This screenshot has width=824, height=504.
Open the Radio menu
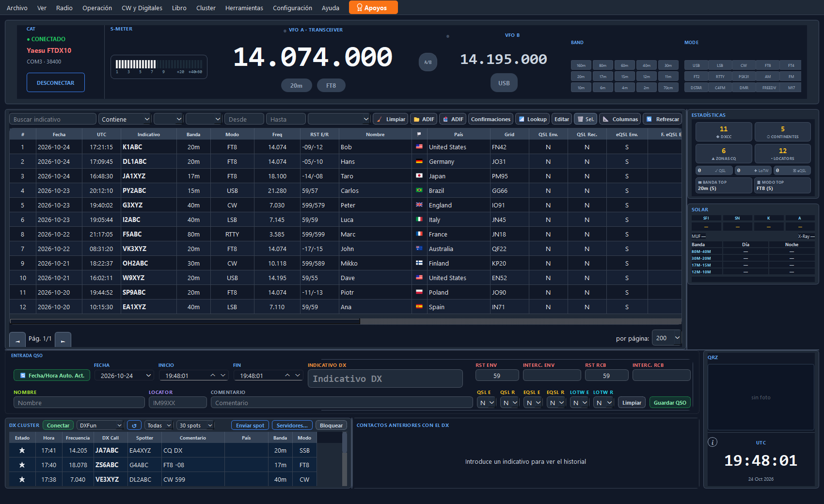pyautogui.click(x=64, y=8)
